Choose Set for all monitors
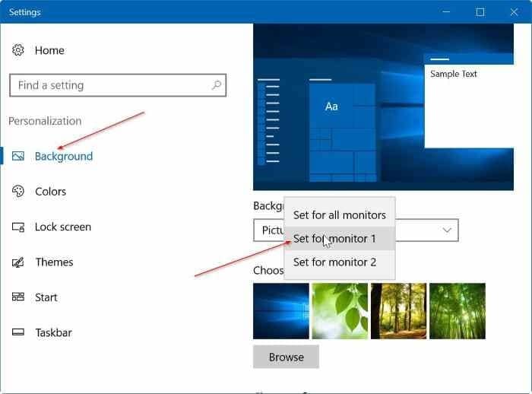 340,215
